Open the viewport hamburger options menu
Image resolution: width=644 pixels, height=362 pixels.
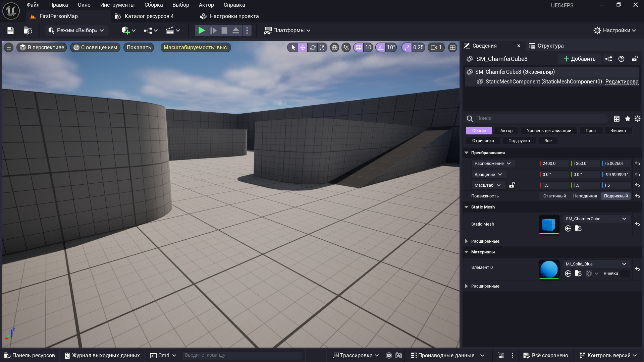(9, 48)
